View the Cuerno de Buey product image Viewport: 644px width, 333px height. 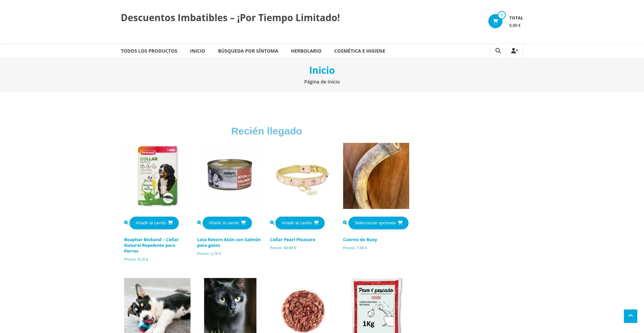(376, 176)
